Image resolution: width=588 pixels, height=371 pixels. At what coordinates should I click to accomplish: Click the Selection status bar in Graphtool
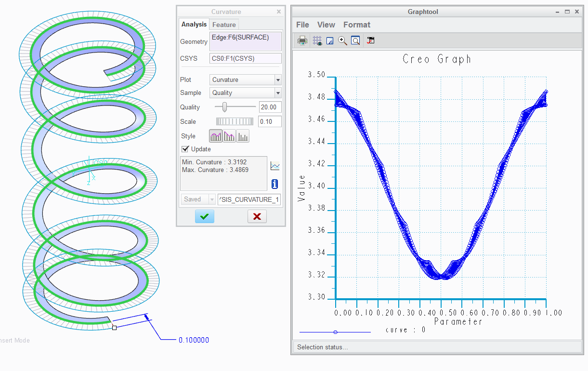[x=437, y=347]
